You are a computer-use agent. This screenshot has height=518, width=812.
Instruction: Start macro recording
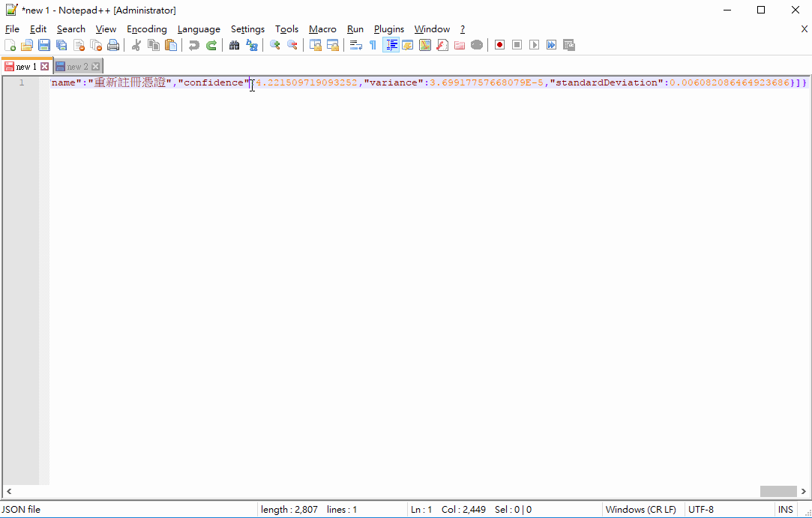point(499,44)
